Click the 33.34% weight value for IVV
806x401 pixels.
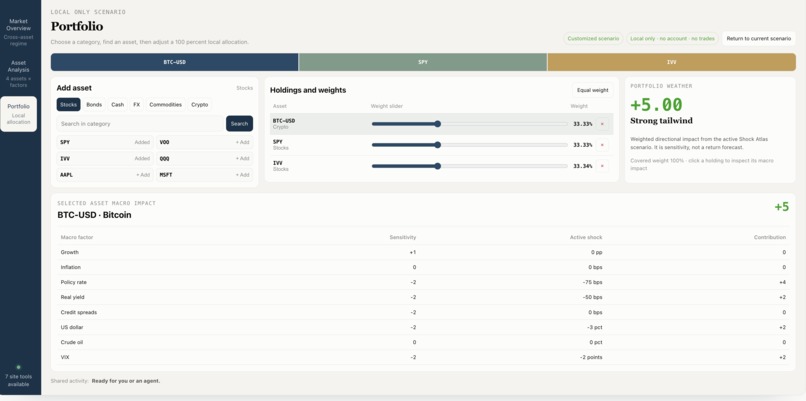click(x=582, y=166)
